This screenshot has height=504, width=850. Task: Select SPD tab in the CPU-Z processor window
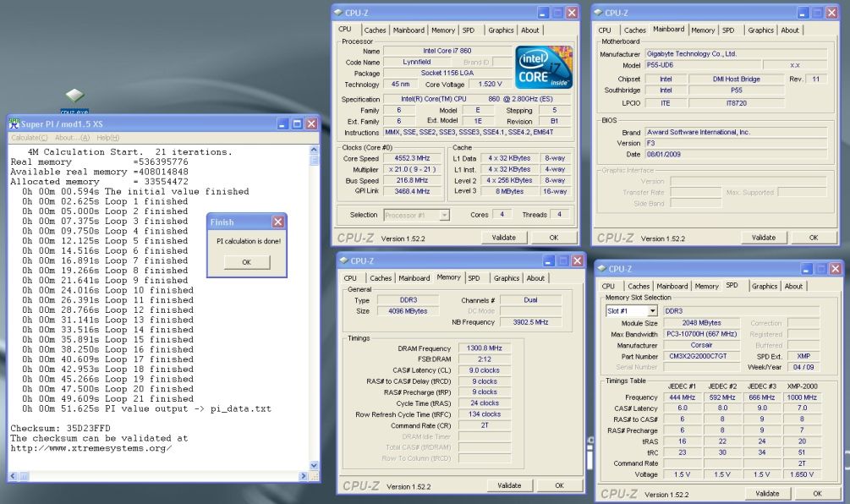coord(469,30)
